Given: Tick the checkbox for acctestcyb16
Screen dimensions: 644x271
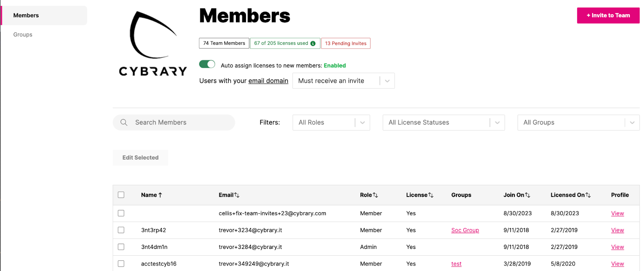Looking at the screenshot, I should pyautogui.click(x=121, y=264).
